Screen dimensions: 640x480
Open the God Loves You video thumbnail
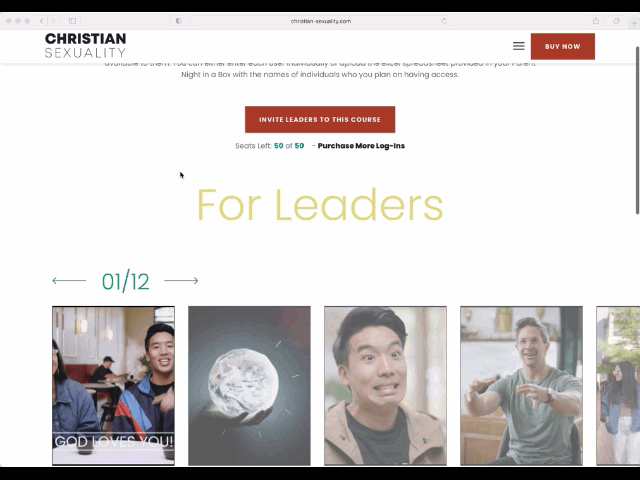pos(113,385)
